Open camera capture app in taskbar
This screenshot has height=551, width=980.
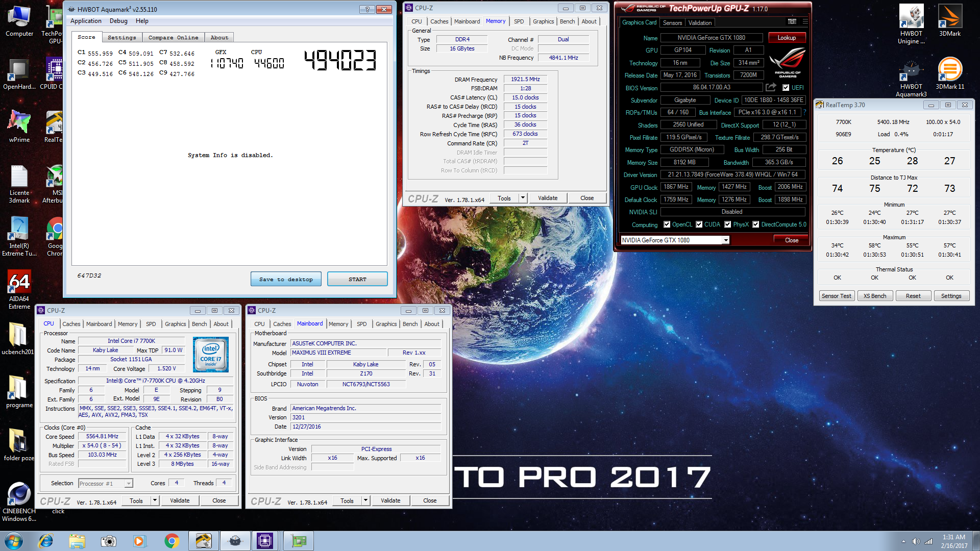click(x=108, y=541)
